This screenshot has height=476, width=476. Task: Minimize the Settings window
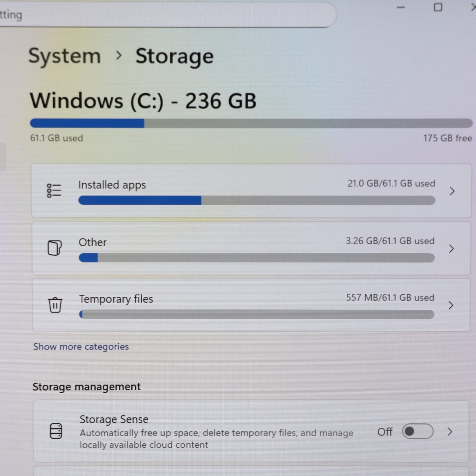pyautogui.click(x=401, y=7)
